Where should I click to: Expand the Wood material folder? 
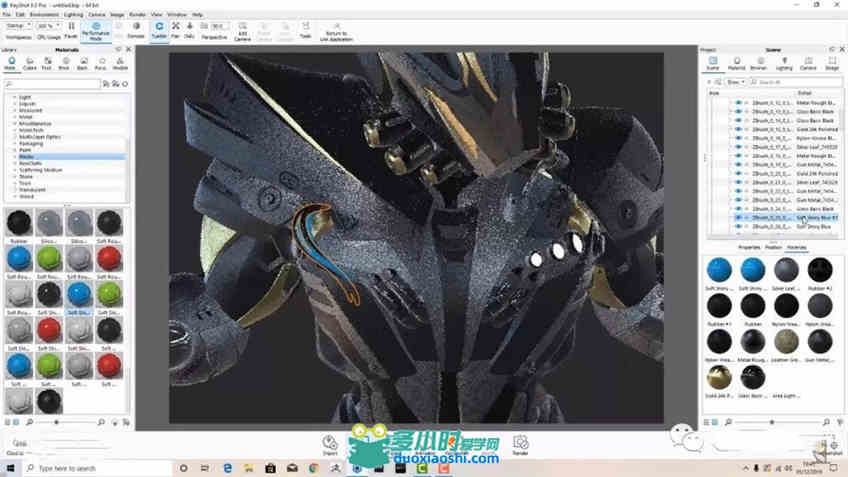[15, 197]
